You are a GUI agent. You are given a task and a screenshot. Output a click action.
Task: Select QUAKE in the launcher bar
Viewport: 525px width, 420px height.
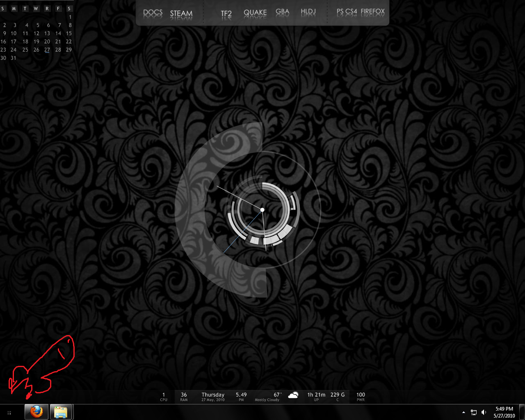255,13
